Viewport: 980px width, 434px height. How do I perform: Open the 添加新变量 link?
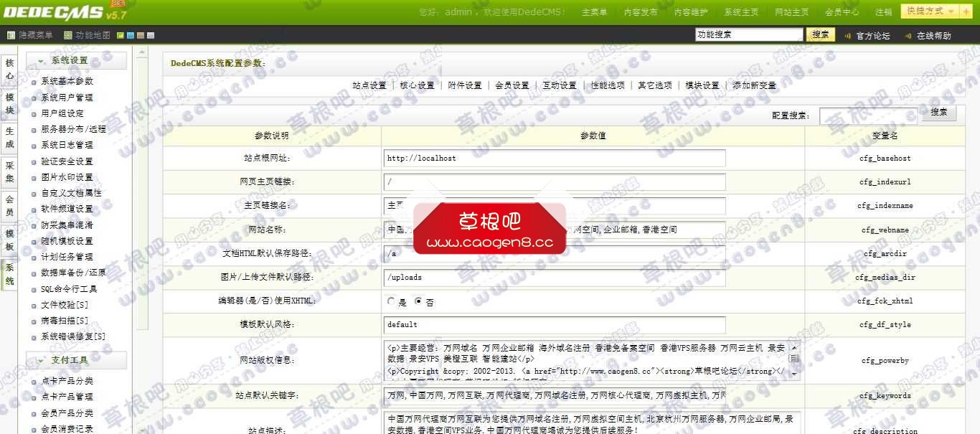pyautogui.click(x=754, y=85)
